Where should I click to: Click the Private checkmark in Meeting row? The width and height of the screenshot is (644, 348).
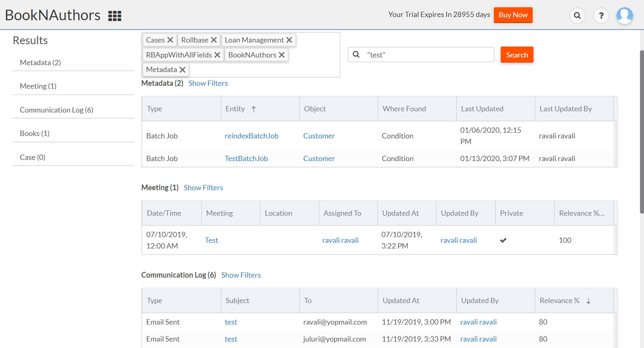(x=503, y=240)
